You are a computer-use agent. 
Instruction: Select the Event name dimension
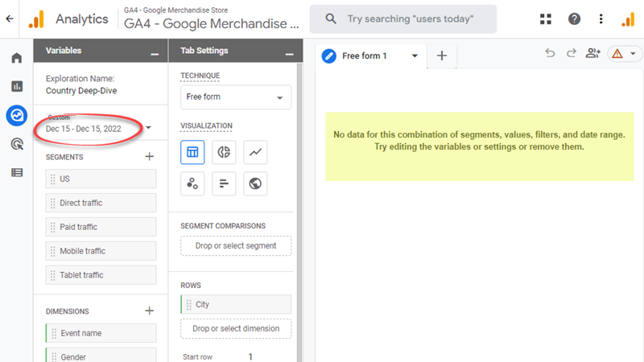point(101,333)
